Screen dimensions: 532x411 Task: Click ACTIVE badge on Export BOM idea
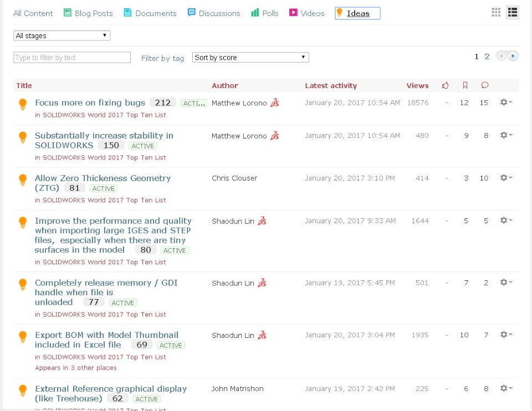(171, 345)
